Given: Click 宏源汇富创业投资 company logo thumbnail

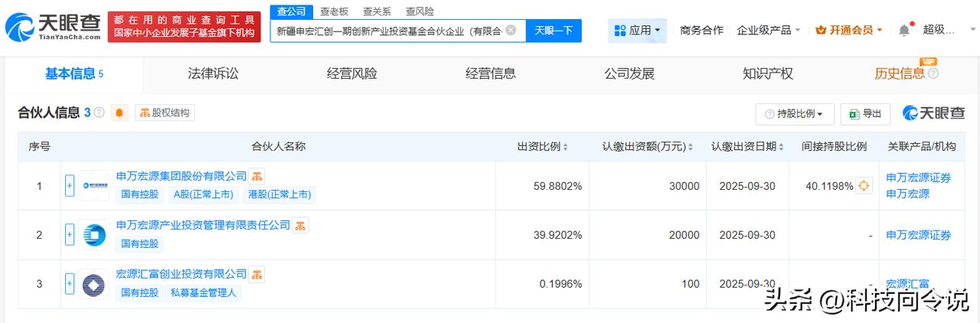Looking at the screenshot, I should (93, 284).
